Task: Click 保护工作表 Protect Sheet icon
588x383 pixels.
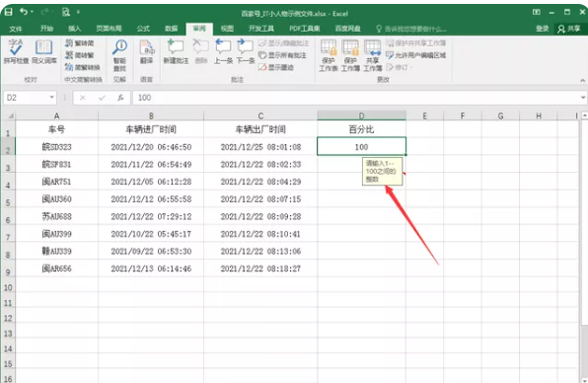Action: click(329, 55)
